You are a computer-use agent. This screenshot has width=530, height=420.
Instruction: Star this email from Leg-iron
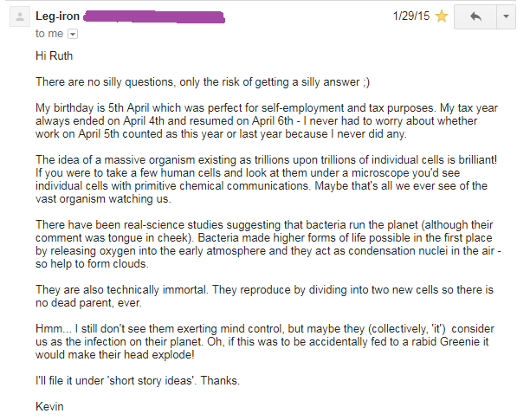(442, 16)
